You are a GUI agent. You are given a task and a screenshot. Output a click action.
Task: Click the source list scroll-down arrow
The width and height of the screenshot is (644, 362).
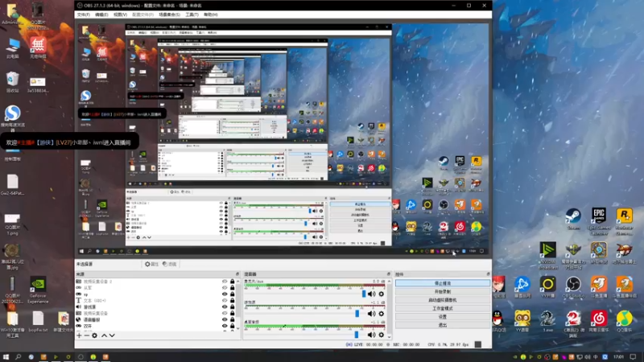[x=237, y=328]
